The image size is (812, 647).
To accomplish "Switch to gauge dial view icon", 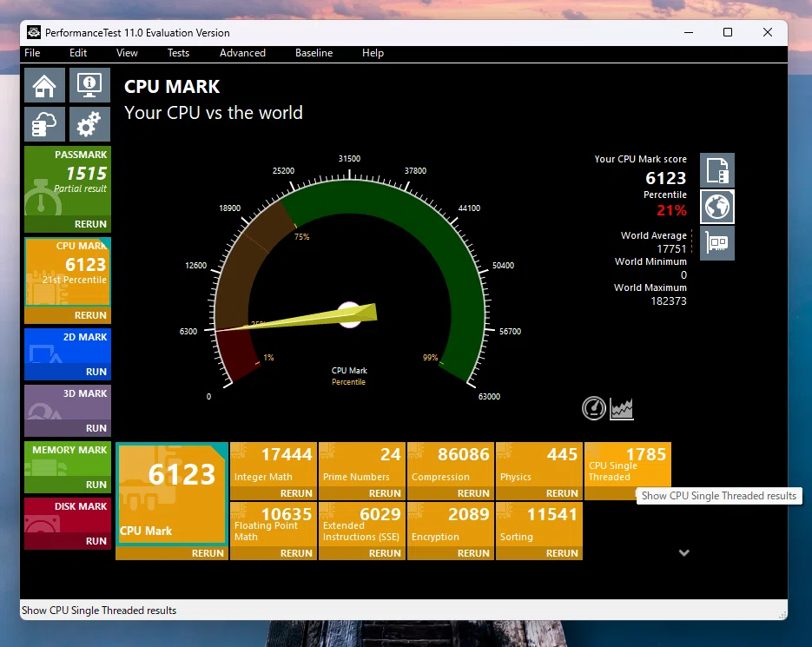I will tap(593, 408).
